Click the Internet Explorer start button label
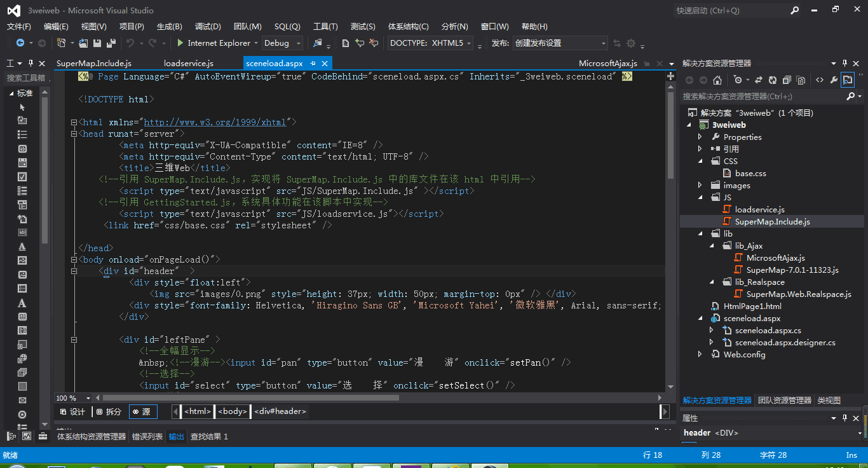868x468 pixels. [219, 43]
